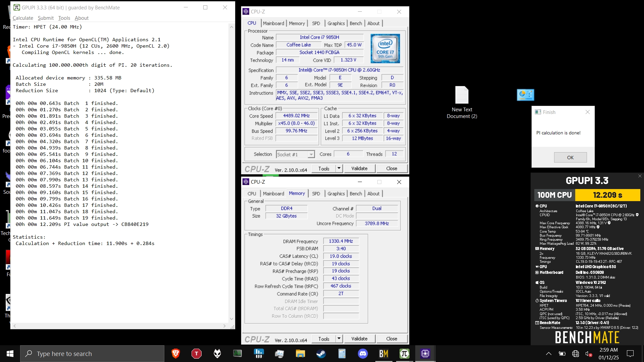Open Steam from the taskbar
Screen dimensions: 644x362
tap(321, 354)
